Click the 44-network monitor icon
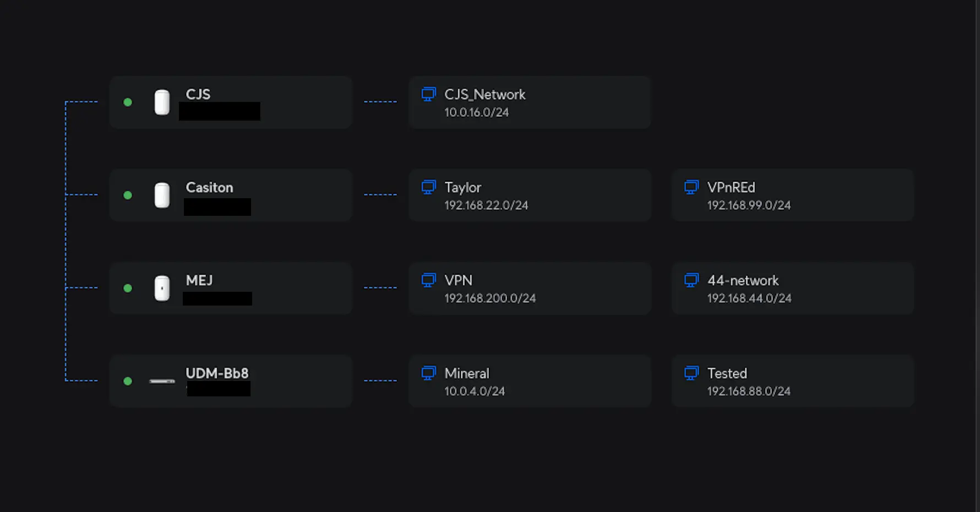980x512 pixels. 691,280
